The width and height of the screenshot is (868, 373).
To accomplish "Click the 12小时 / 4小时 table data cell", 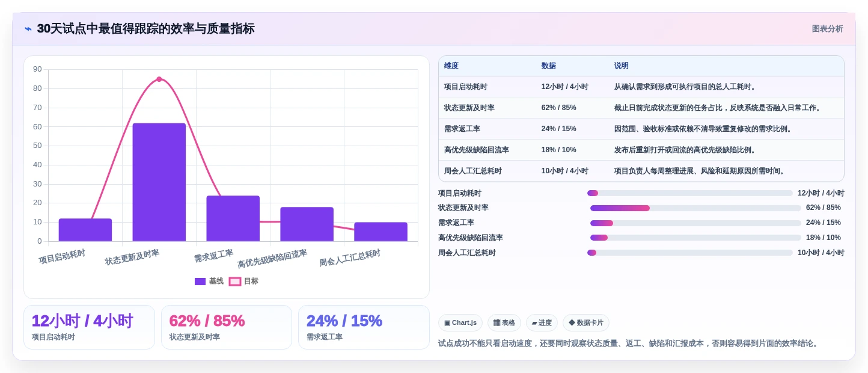I will 565,87.
